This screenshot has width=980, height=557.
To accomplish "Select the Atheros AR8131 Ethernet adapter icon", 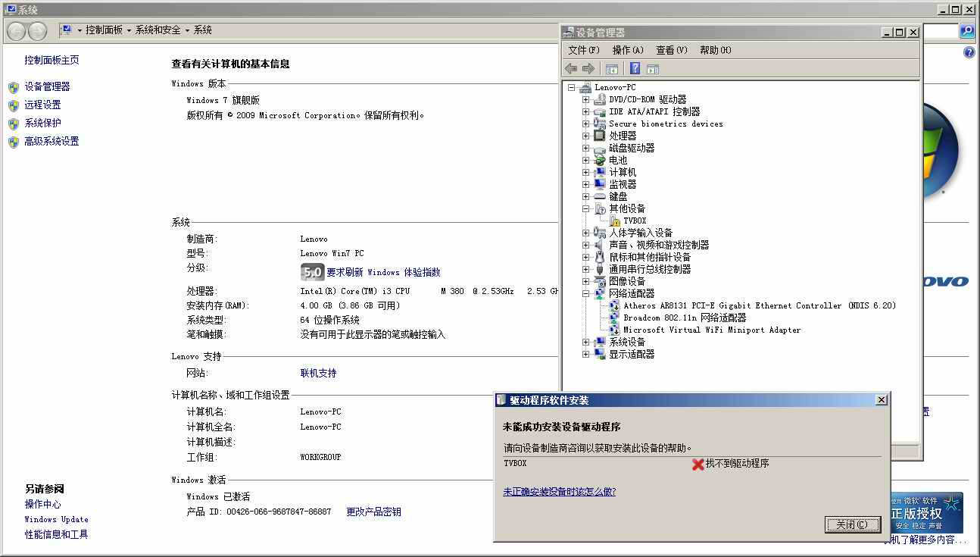I will (614, 305).
